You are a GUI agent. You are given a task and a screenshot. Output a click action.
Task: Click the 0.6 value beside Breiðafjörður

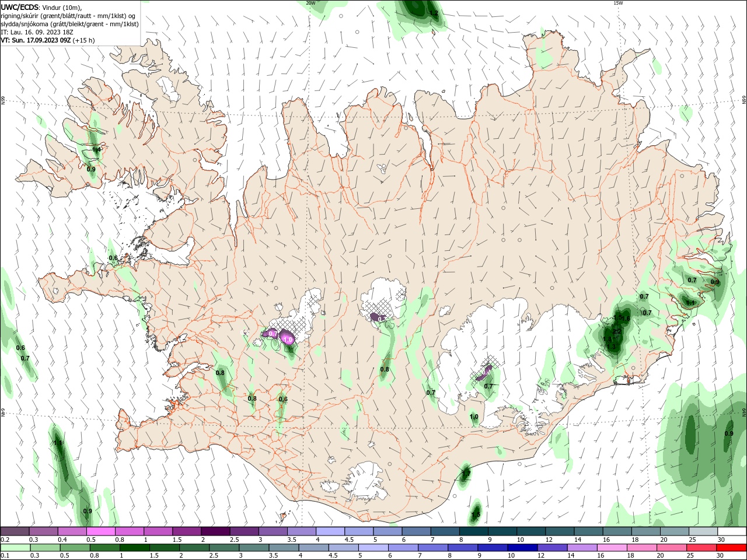tap(113, 258)
